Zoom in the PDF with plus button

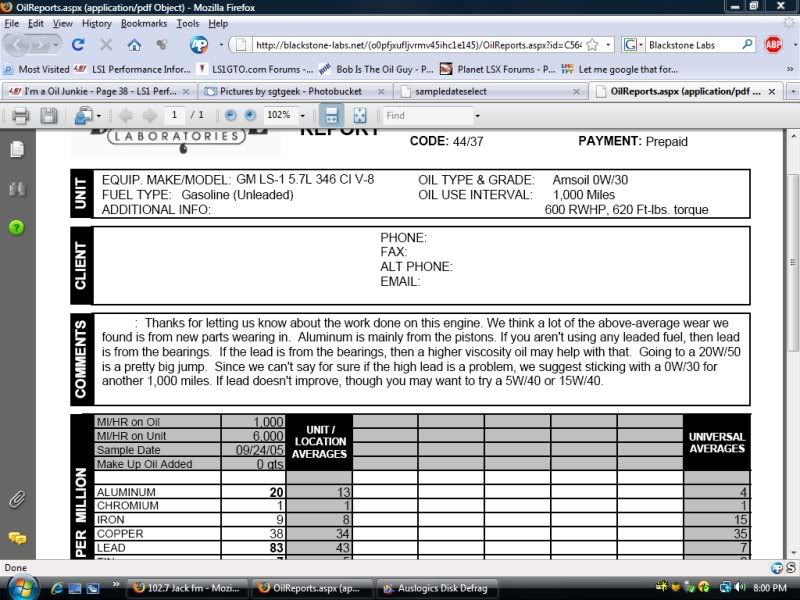(x=250, y=115)
